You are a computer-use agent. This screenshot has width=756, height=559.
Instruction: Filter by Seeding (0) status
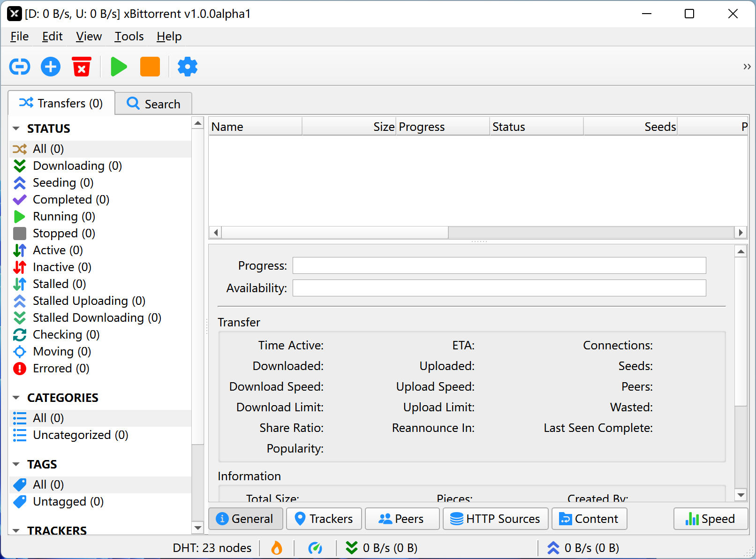[x=100, y=183]
